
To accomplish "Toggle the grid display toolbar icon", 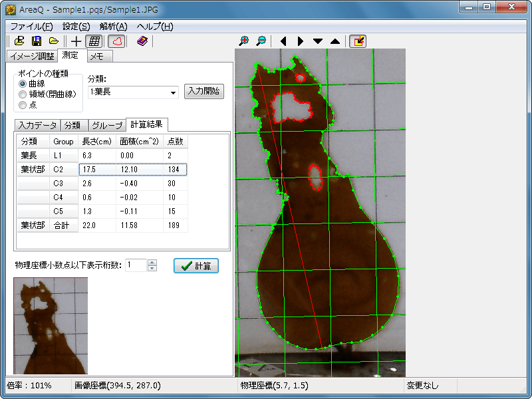I will click(94, 41).
